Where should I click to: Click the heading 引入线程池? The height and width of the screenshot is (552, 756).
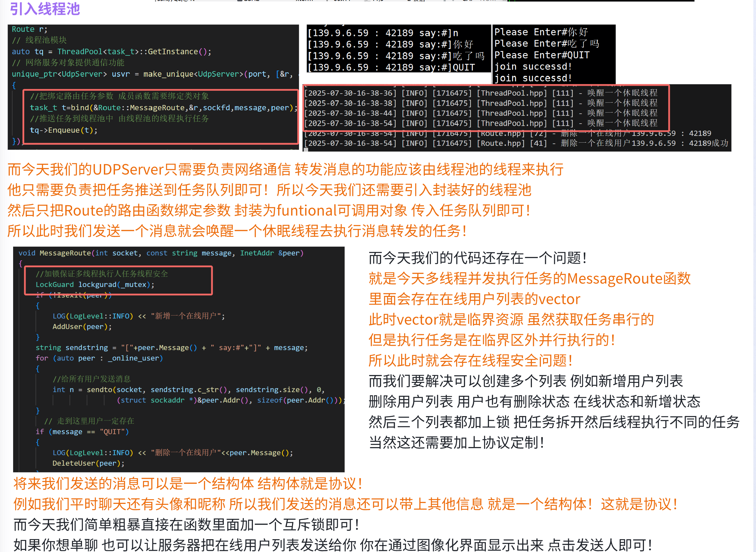(x=45, y=9)
